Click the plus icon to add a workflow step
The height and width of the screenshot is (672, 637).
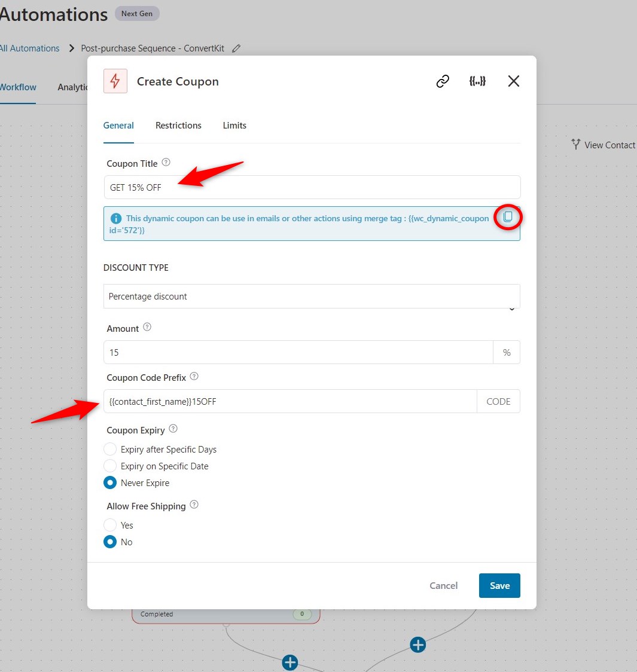[417, 644]
